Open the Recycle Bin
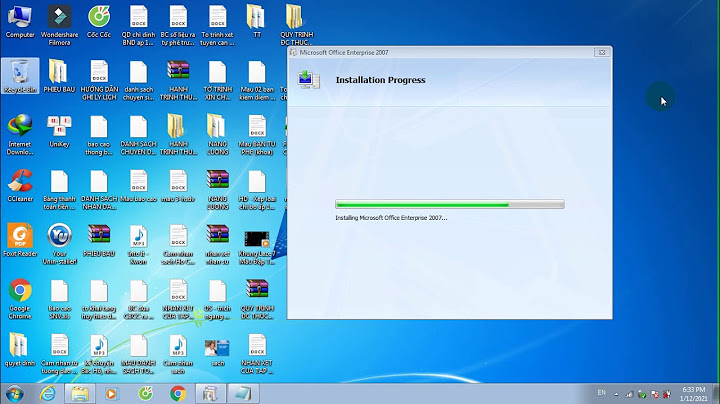Viewport: 720px width, 404px height. (x=20, y=77)
